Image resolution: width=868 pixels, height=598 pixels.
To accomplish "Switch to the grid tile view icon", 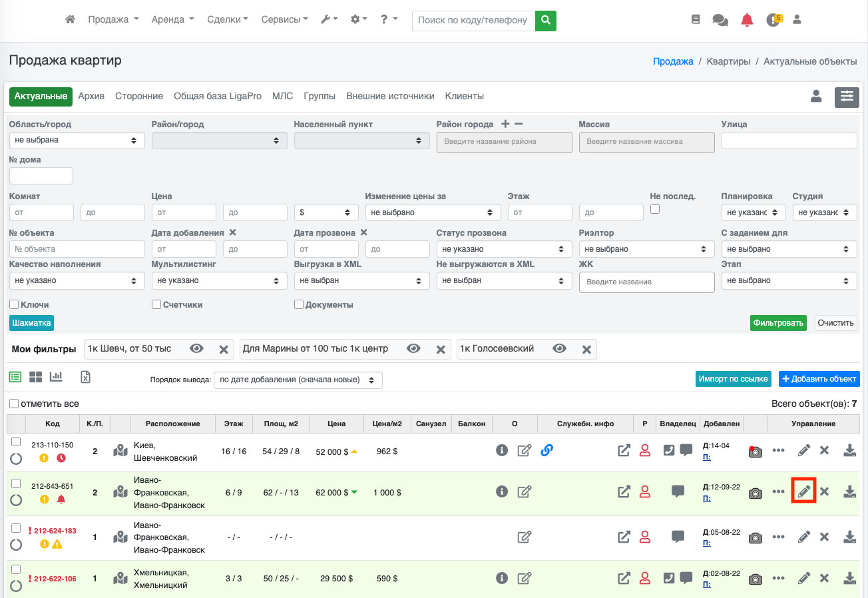I will [x=35, y=377].
